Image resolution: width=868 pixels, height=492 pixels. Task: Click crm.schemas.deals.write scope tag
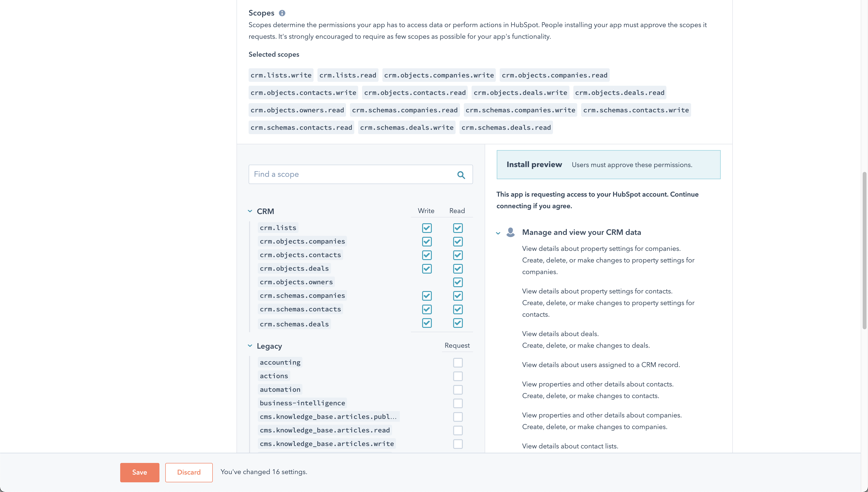[407, 127]
